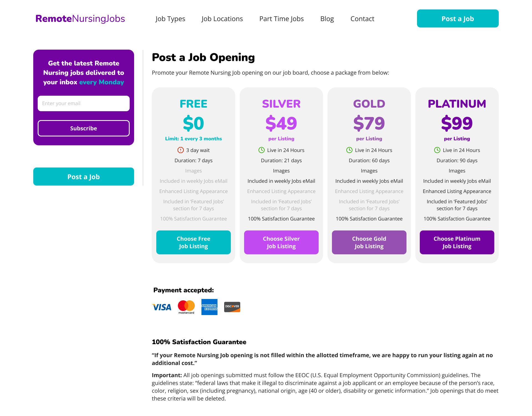Choose the Platinum Job Listing
Screen dimensions: 532x416
(x=457, y=242)
